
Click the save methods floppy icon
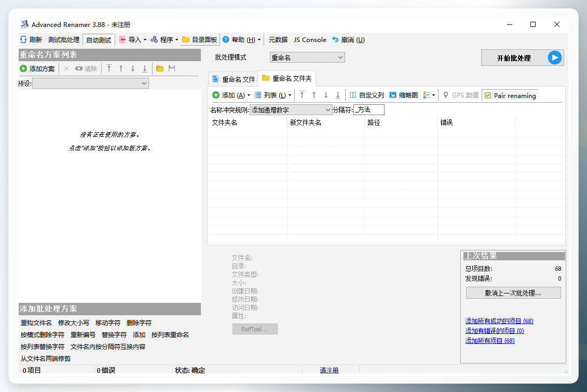tap(172, 68)
